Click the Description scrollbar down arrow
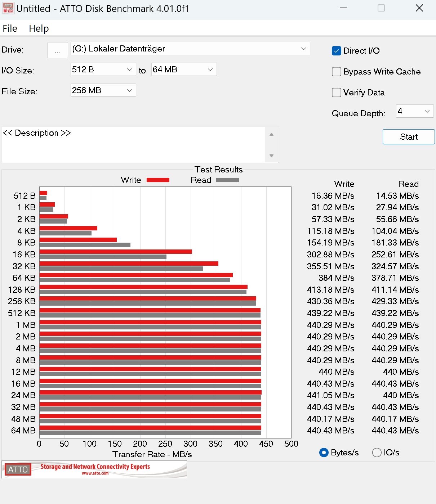 coord(272,156)
